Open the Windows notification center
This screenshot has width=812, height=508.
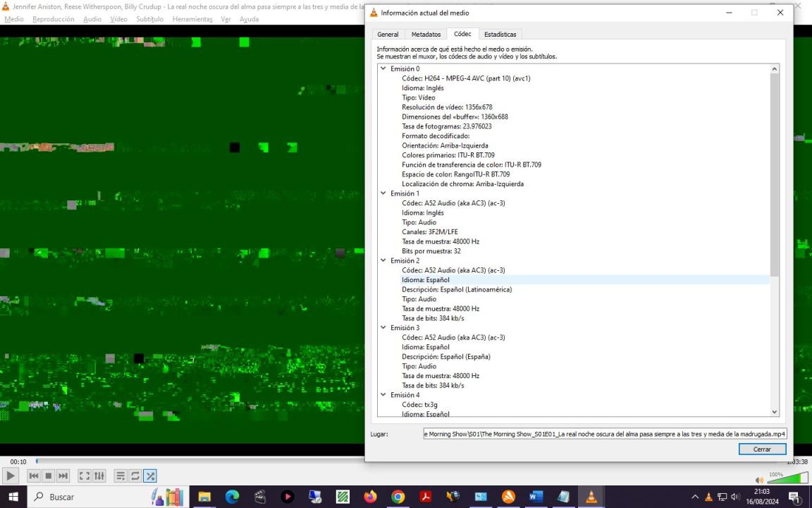tap(795, 497)
